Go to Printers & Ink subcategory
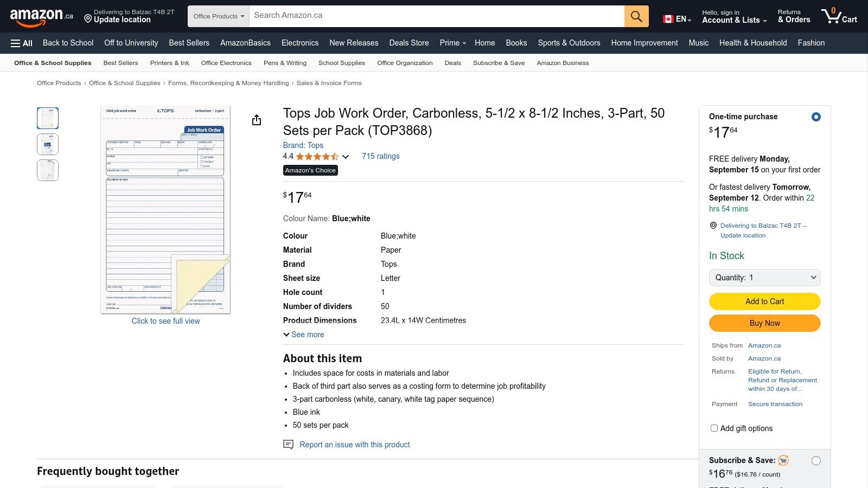This screenshot has width=868, height=488. (x=169, y=63)
